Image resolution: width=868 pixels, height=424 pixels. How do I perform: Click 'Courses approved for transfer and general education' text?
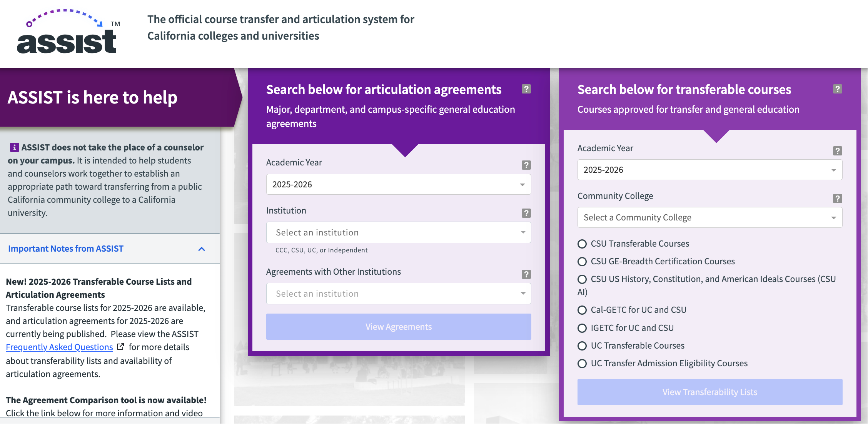tap(688, 109)
